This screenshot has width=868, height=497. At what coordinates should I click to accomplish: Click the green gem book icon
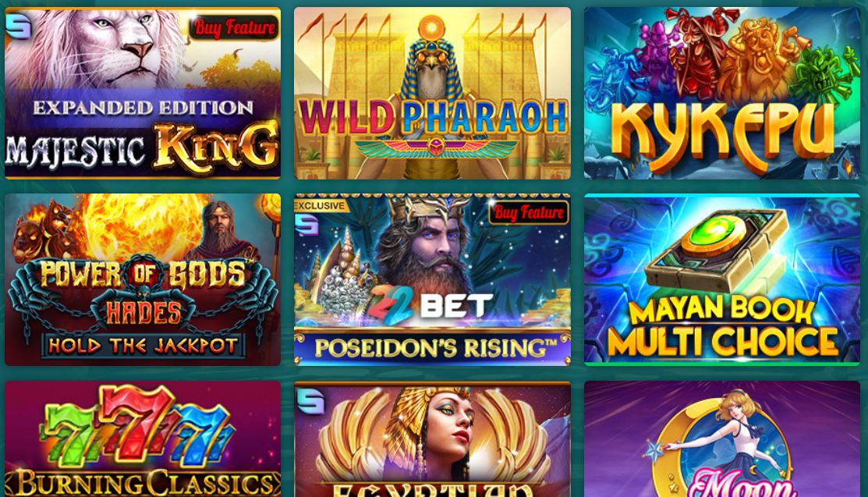(x=718, y=248)
